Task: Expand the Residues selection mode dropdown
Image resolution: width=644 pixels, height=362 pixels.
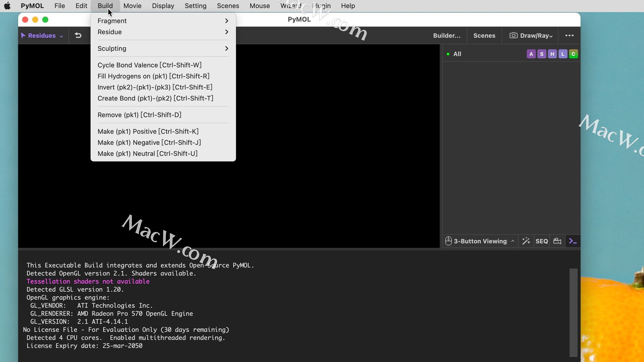Action: coord(61,36)
